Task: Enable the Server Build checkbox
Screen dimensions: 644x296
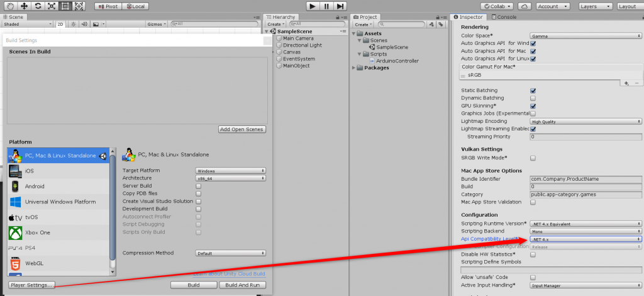Action: point(198,186)
